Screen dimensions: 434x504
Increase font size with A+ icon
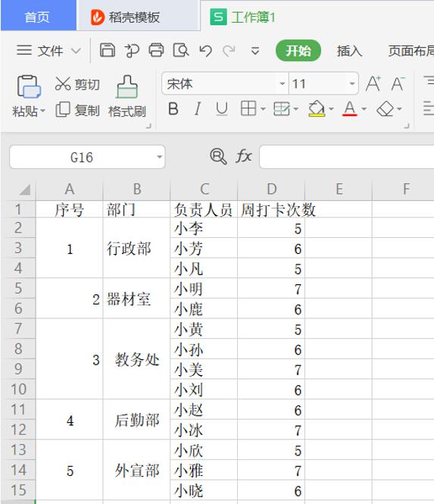tap(373, 83)
